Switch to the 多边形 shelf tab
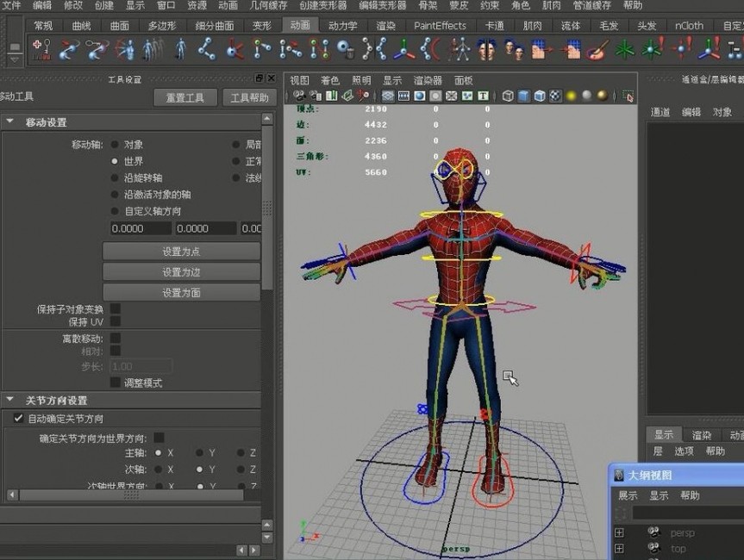The image size is (744, 560). click(x=162, y=26)
